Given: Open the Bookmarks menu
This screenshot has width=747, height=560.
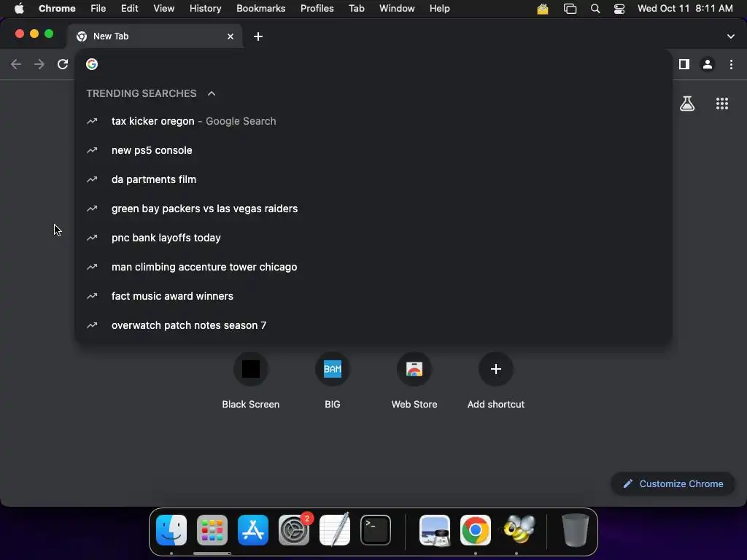Looking at the screenshot, I should point(261,9).
